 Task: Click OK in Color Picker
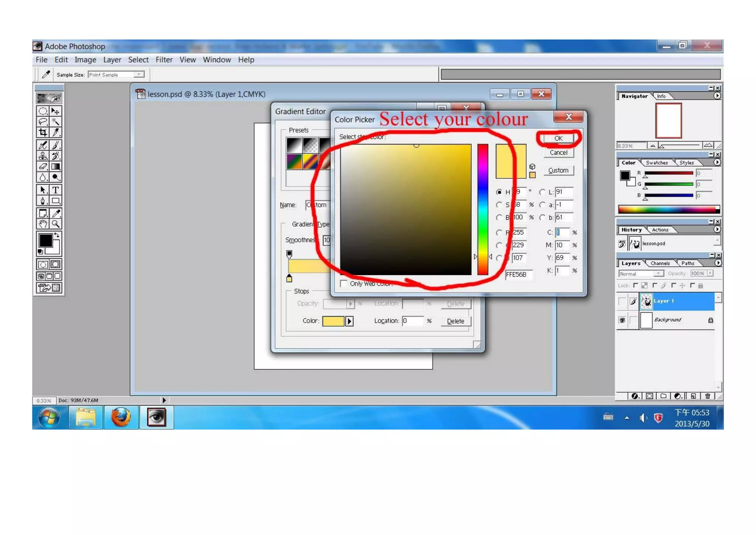point(559,138)
